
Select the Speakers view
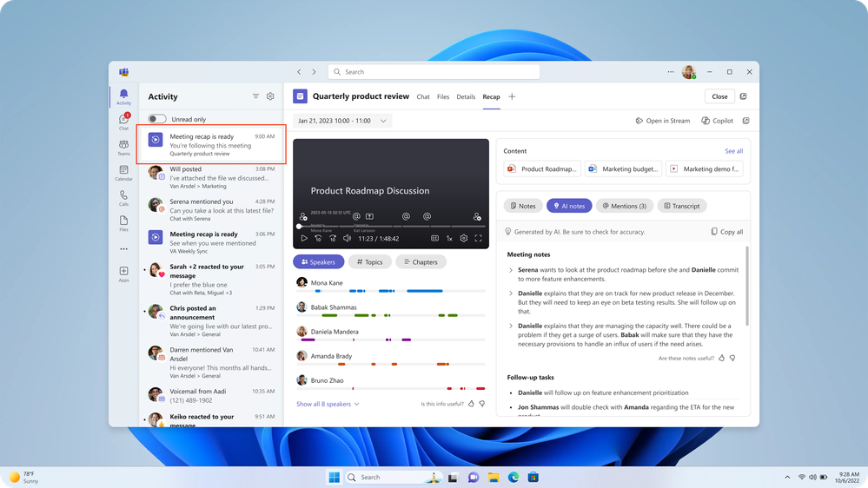tap(318, 261)
